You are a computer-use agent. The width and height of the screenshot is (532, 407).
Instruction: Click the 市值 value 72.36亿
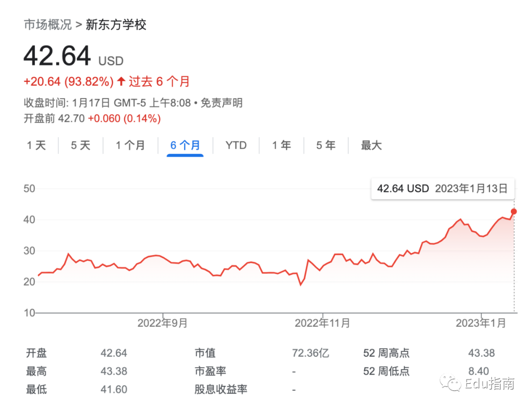click(310, 353)
